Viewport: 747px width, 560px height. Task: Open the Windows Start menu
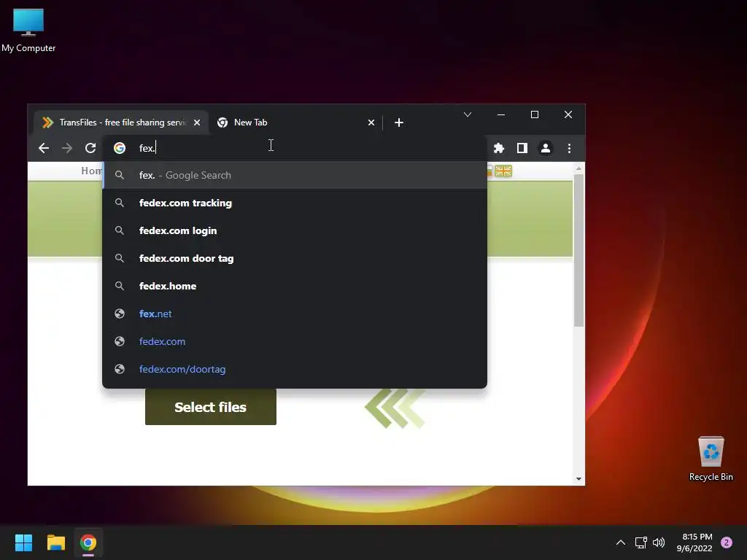coord(23,542)
